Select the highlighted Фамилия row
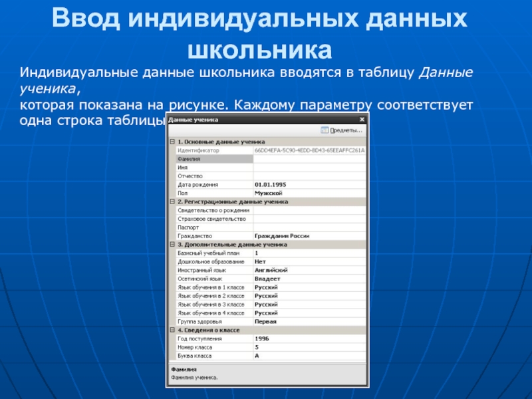The width and height of the screenshot is (532, 399). [x=214, y=159]
